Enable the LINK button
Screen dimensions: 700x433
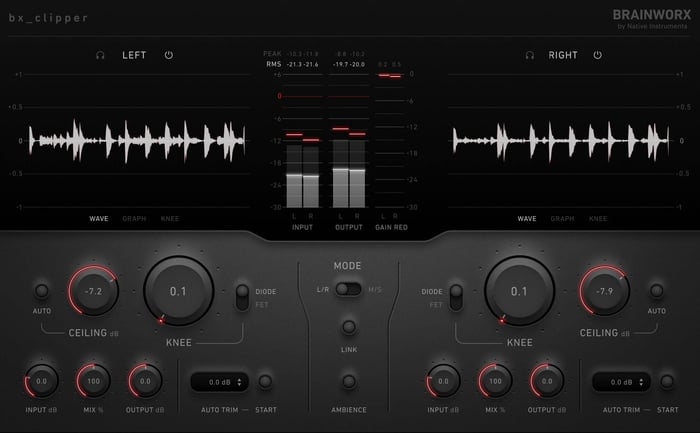pos(349,327)
